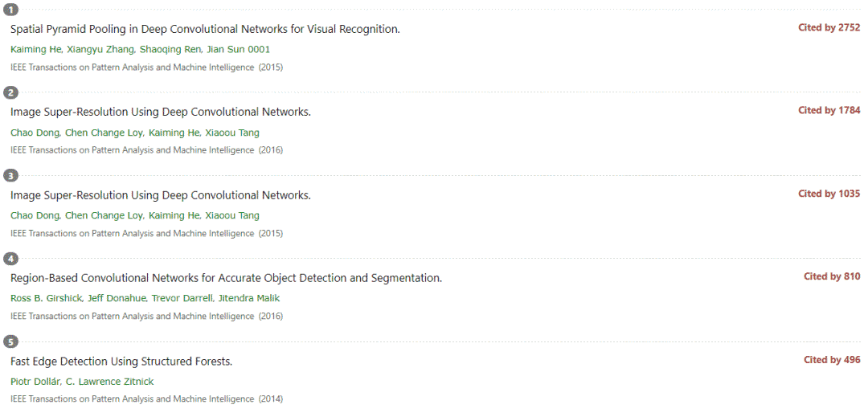Open Spatial Pyramid Pooling paper title

206,29
